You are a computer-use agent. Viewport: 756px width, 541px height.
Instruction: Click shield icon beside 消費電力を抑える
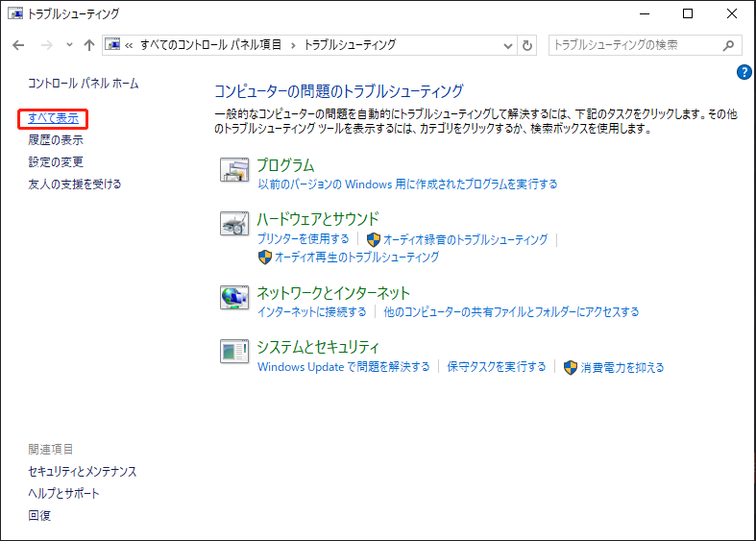click(571, 368)
